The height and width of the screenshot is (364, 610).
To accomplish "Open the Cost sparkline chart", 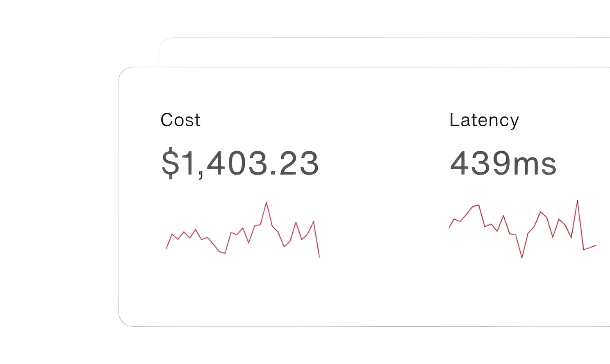I will coord(243,230).
